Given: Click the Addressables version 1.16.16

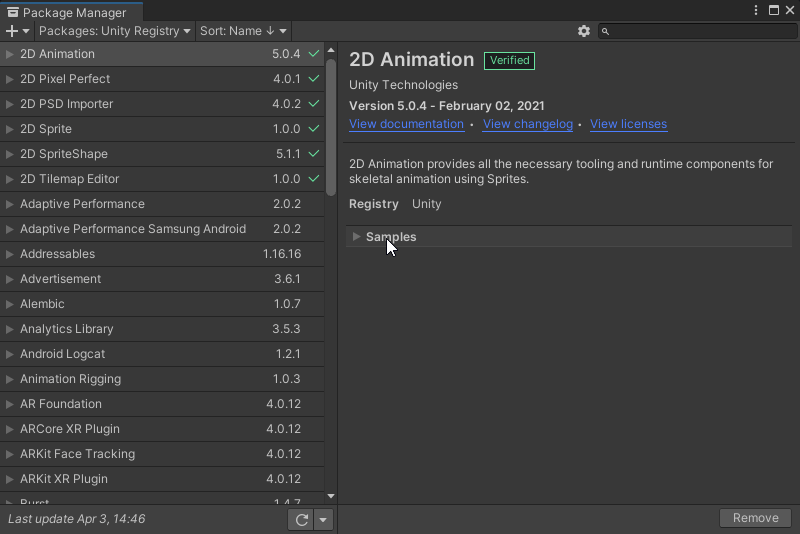Looking at the screenshot, I should click(282, 254).
